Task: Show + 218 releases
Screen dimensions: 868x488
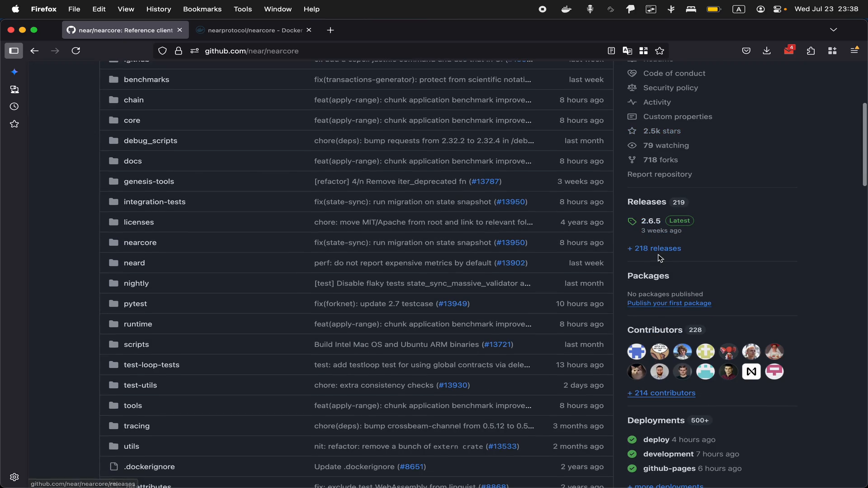Action: [654, 248]
